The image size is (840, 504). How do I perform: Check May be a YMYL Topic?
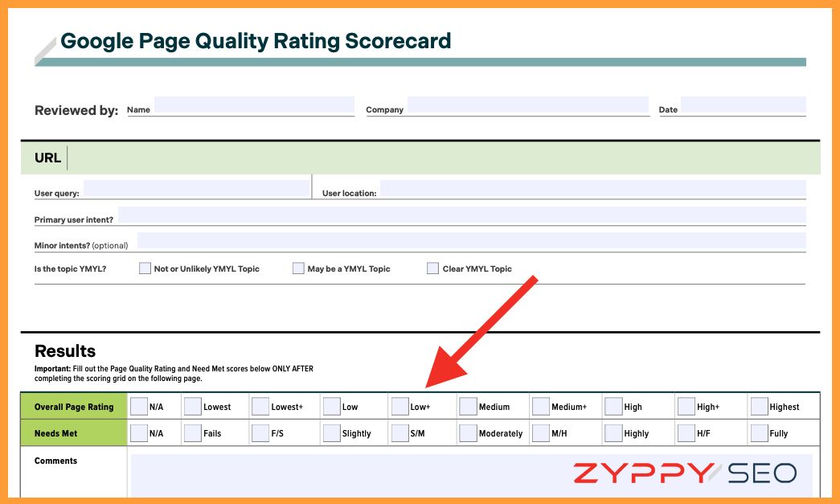298,268
